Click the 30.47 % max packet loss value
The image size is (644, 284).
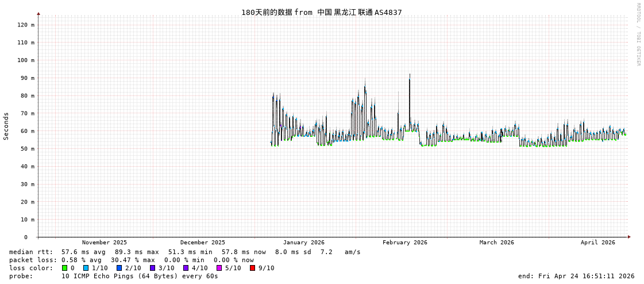(x=134, y=260)
